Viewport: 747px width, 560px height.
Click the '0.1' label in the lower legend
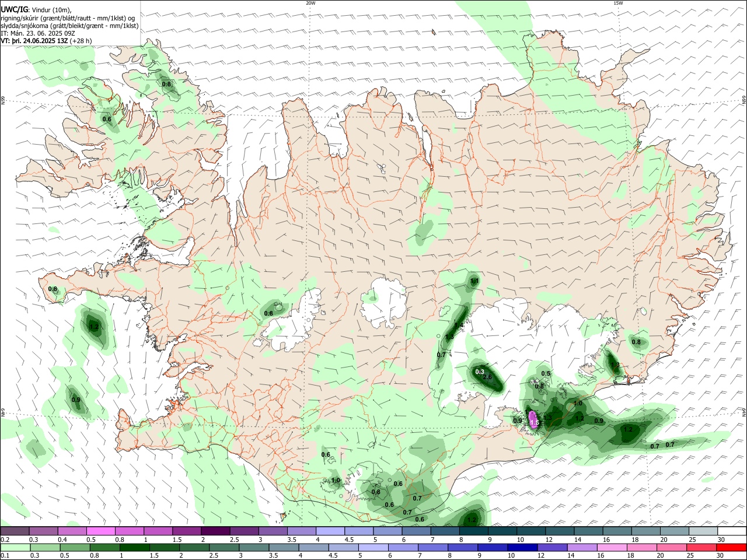[x=5, y=556]
